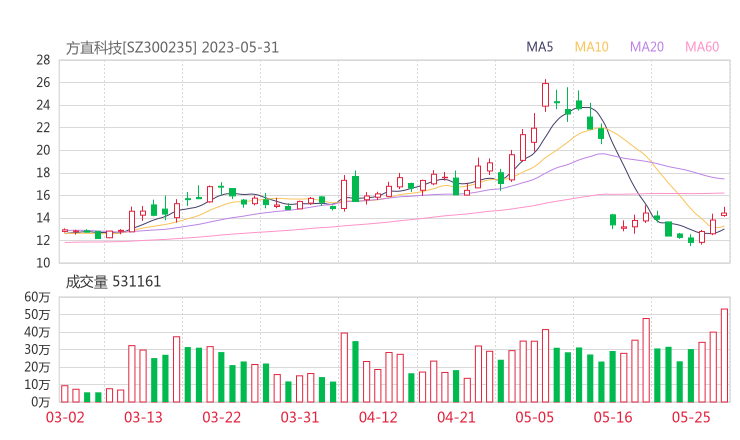Image resolution: width=740 pixels, height=440 pixels.
Task: Click the 40万 volume axis label
Action: click(37, 332)
